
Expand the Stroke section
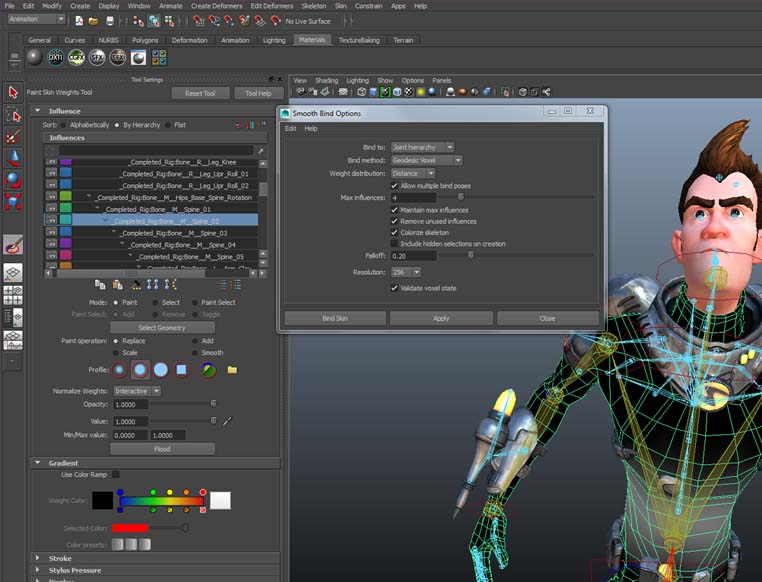point(37,558)
